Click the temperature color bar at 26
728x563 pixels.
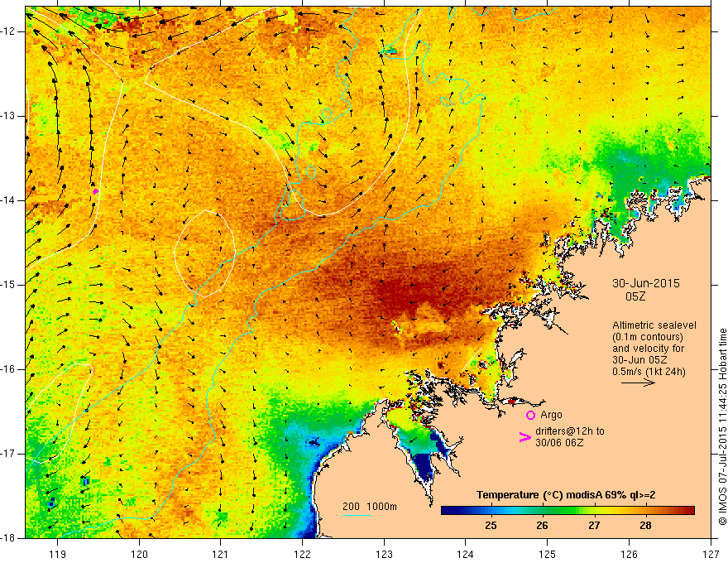[543, 511]
